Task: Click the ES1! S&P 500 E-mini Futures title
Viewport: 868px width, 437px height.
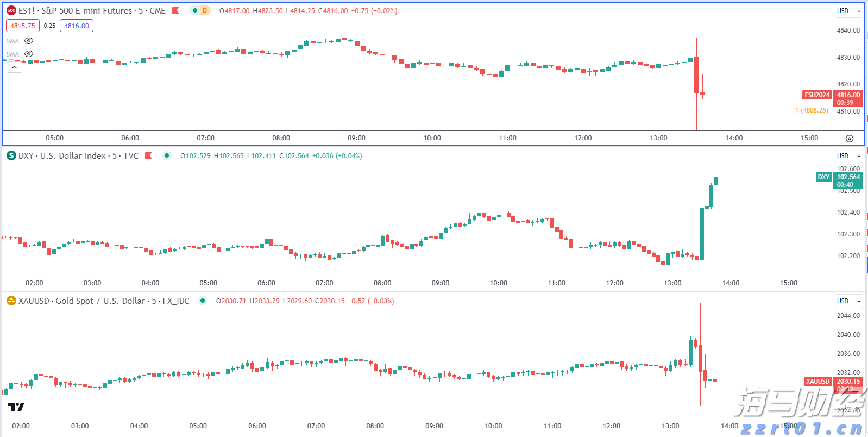Action: pyautogui.click(x=92, y=10)
